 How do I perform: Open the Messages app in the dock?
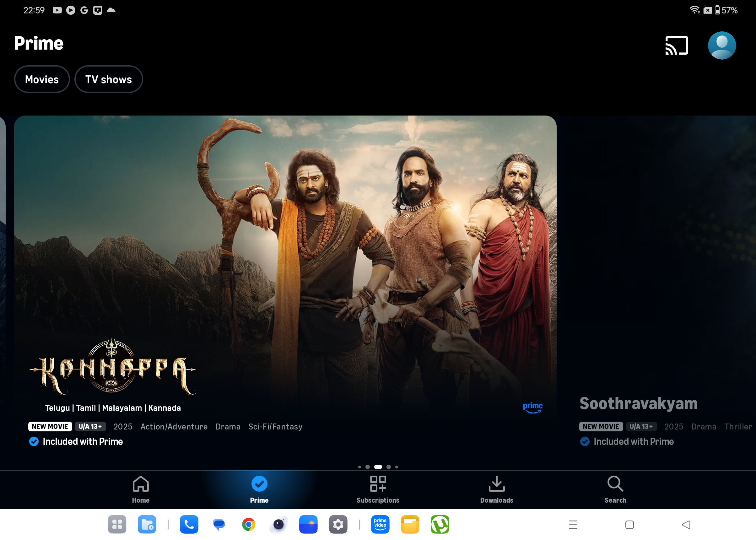coord(219,524)
